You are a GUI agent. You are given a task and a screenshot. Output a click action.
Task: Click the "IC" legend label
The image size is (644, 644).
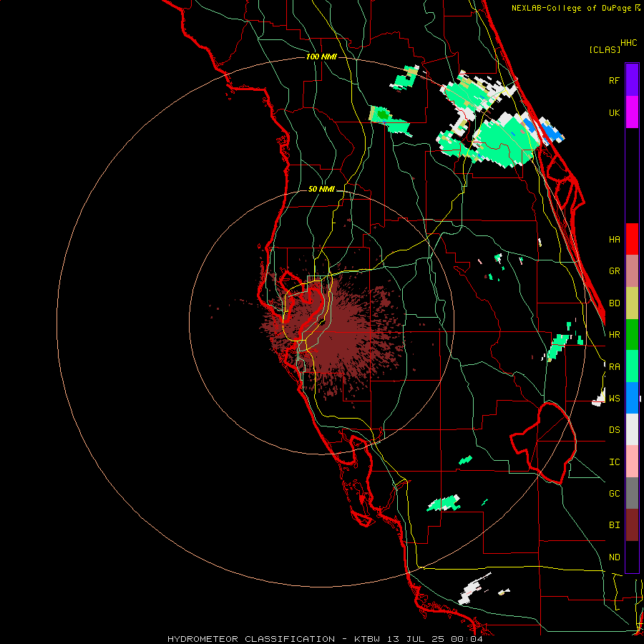[x=614, y=462]
